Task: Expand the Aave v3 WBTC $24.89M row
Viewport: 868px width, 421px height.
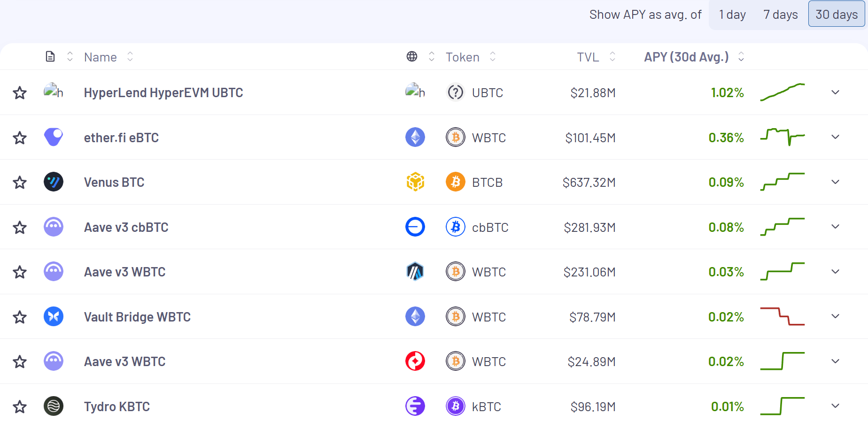Action: (835, 361)
